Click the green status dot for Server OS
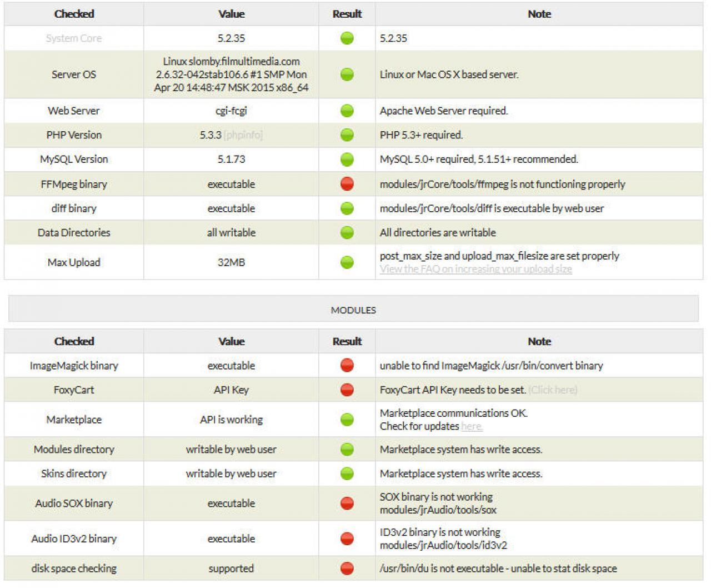 click(x=347, y=74)
